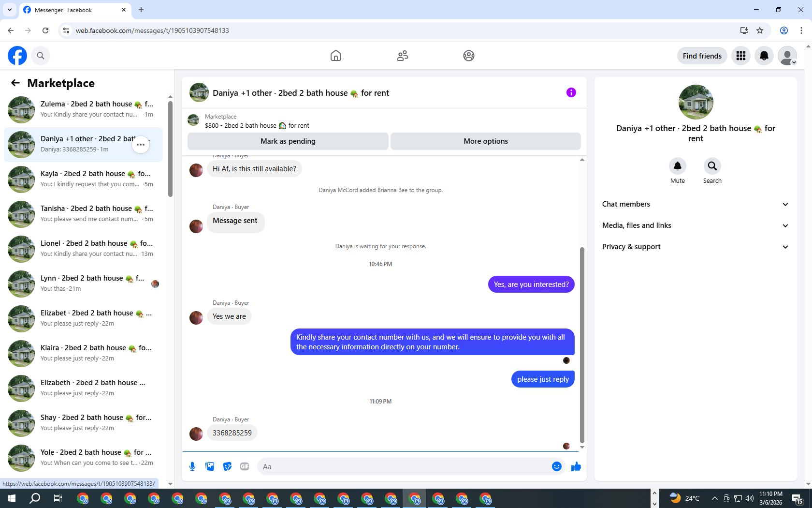Screen dimensions: 812x508
Task: Open Kayla 2bed 2 bath house conversation
Action: [83, 179]
